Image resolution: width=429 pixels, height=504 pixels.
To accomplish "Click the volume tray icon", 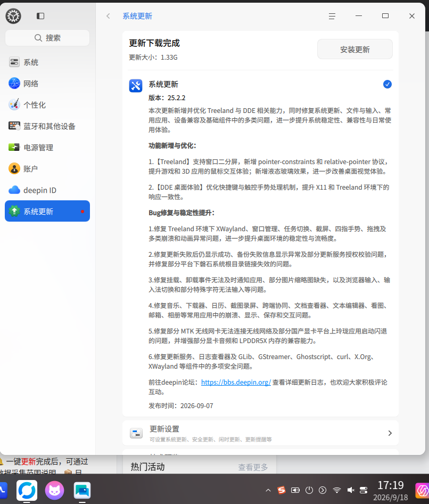I will tap(351, 490).
